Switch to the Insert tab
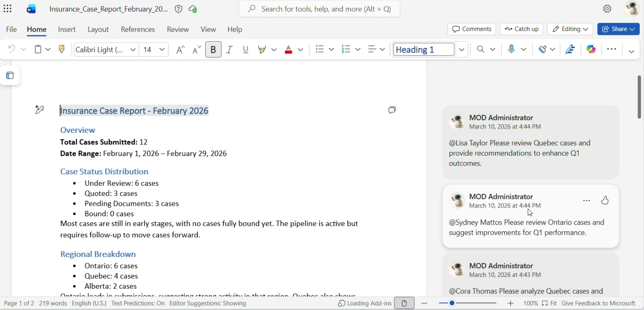The height and width of the screenshot is (310, 644). click(x=67, y=30)
